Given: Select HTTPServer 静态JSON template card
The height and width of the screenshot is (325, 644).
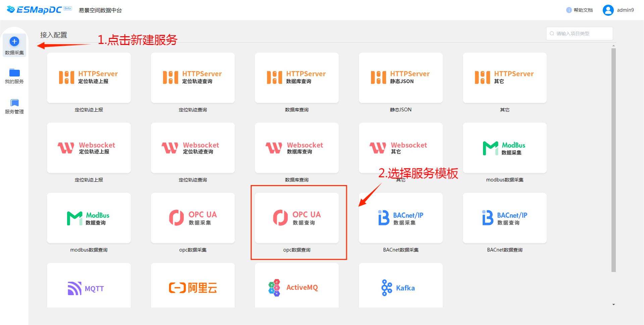Looking at the screenshot, I should [x=401, y=78].
